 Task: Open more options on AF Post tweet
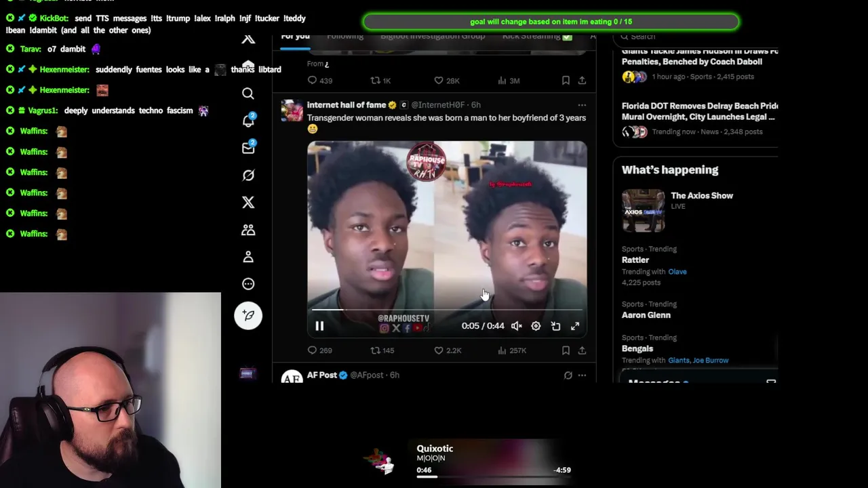(x=582, y=375)
